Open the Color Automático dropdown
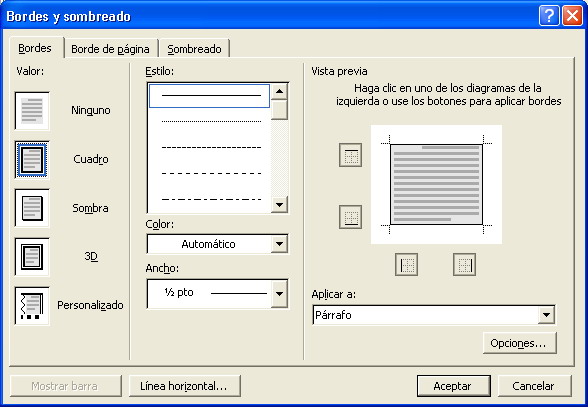 [218, 244]
